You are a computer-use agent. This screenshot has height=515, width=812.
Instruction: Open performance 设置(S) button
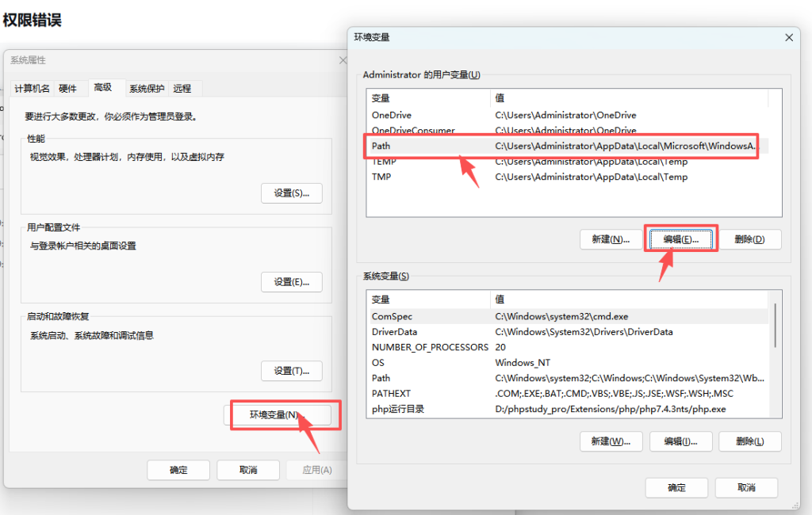tap(291, 193)
